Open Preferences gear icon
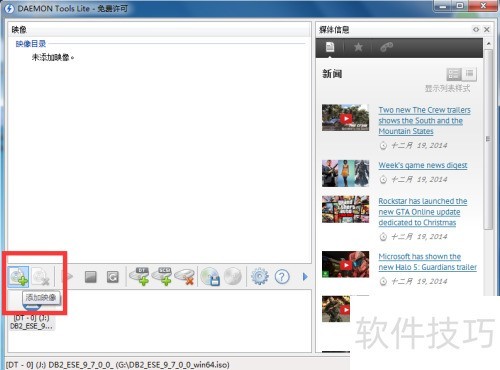This screenshot has width=500, height=370. [259, 277]
